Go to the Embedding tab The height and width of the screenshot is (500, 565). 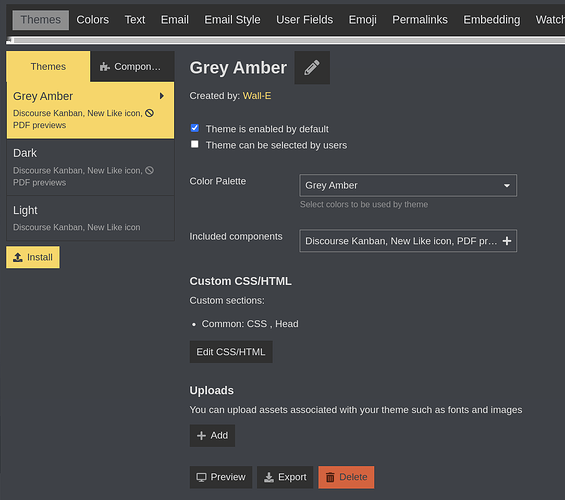tap(491, 20)
